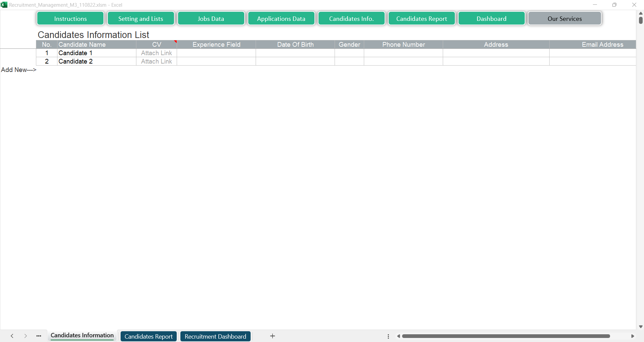Open the Dashboard navigation button
This screenshot has height=342, width=644.
[491, 18]
